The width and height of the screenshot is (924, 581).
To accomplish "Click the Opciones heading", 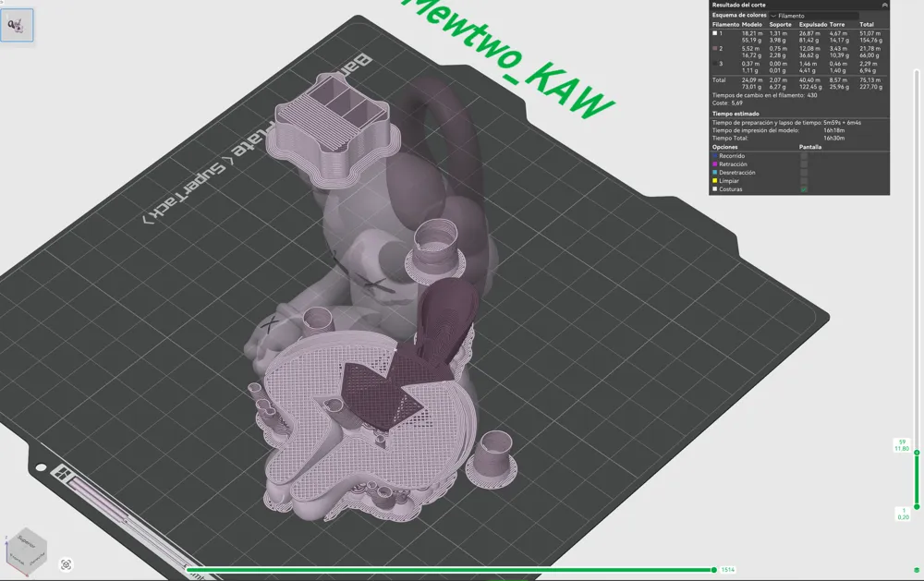I will [724, 147].
